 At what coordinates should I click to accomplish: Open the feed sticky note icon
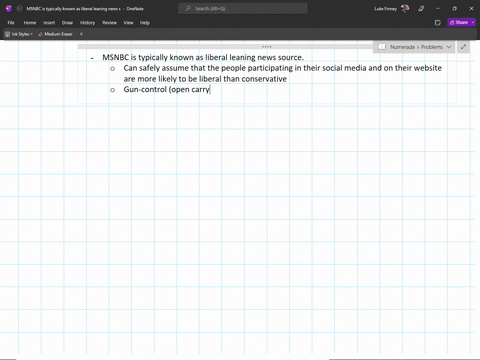point(438,23)
